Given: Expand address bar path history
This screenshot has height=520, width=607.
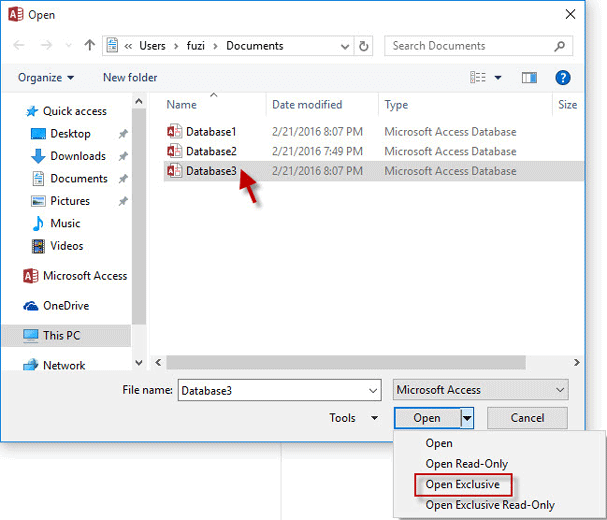Looking at the screenshot, I should pyautogui.click(x=345, y=46).
